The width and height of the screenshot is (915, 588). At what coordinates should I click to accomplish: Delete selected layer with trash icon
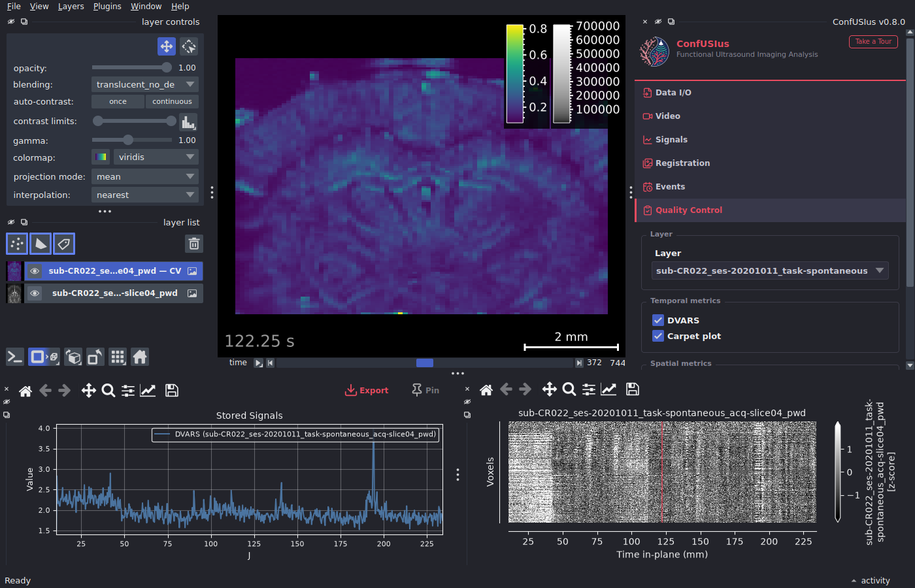click(194, 244)
